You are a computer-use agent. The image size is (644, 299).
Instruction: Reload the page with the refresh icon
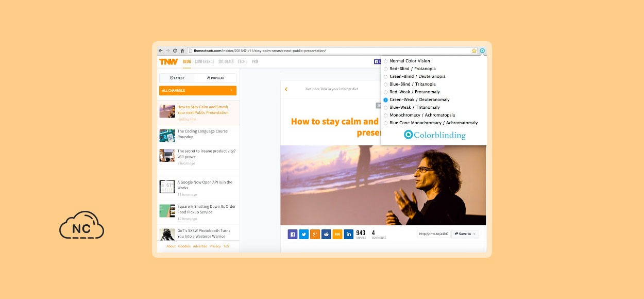click(x=175, y=51)
